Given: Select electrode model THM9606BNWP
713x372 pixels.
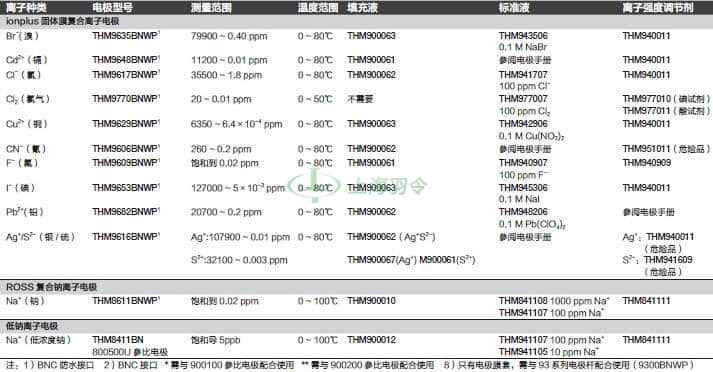Looking at the screenshot, I should point(126,148).
